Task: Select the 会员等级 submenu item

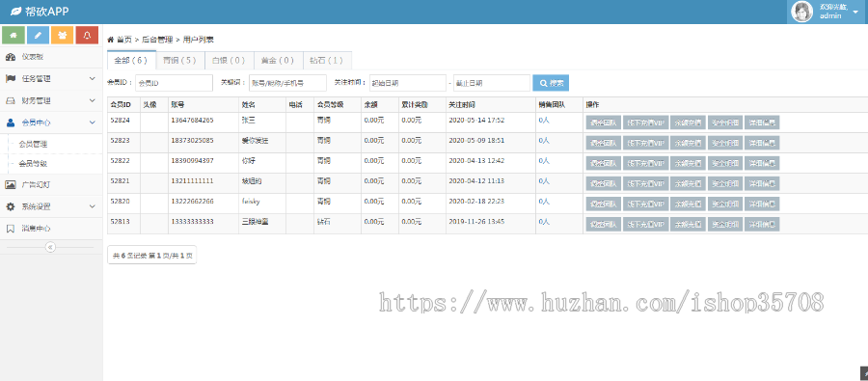Action: pyautogui.click(x=33, y=164)
